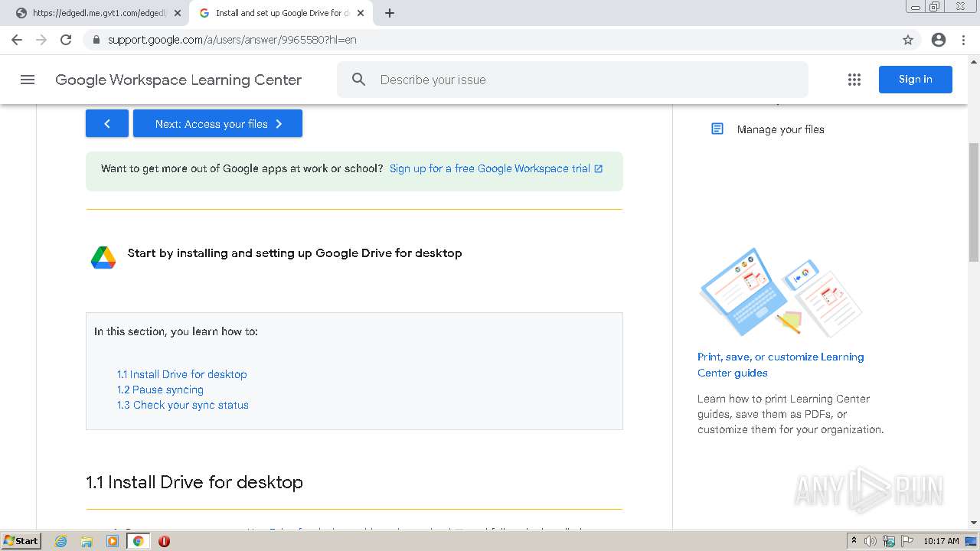Click the heading Start by installing and setting up Google Drive
The height and width of the screenshot is (551, 980).
pyautogui.click(x=295, y=253)
